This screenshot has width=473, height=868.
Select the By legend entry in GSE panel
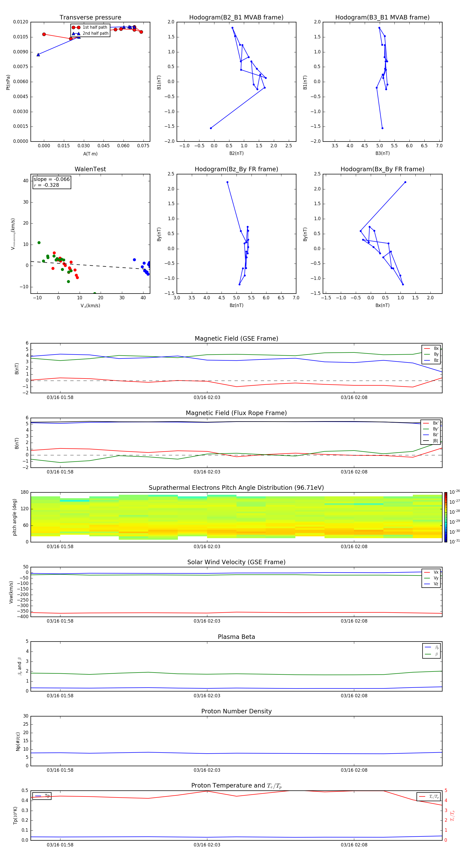(x=431, y=354)
